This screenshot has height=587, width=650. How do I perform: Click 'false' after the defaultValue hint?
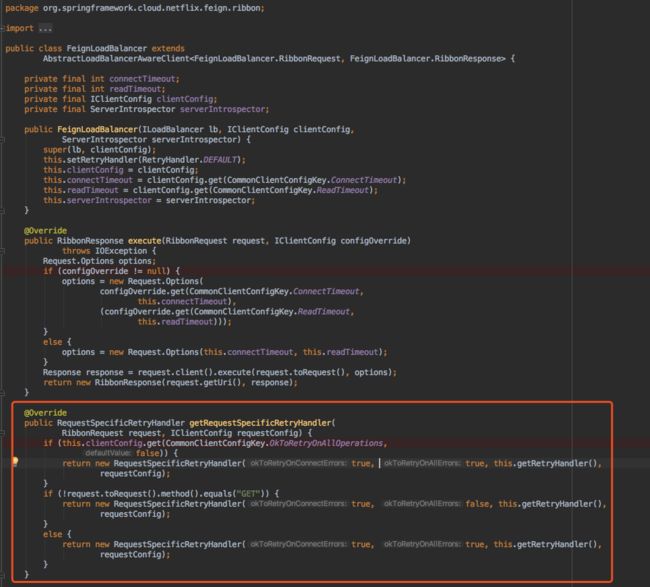click(x=147, y=454)
